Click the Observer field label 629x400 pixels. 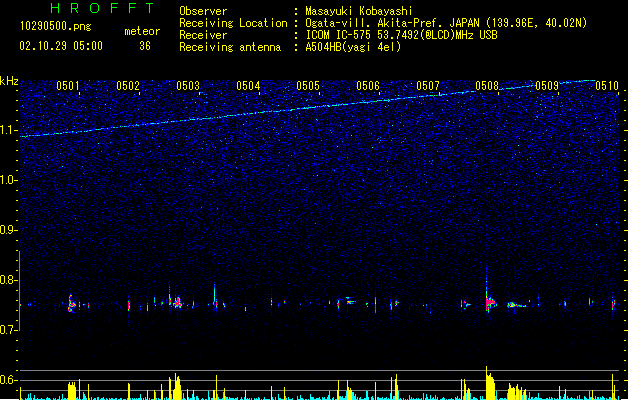(x=203, y=11)
